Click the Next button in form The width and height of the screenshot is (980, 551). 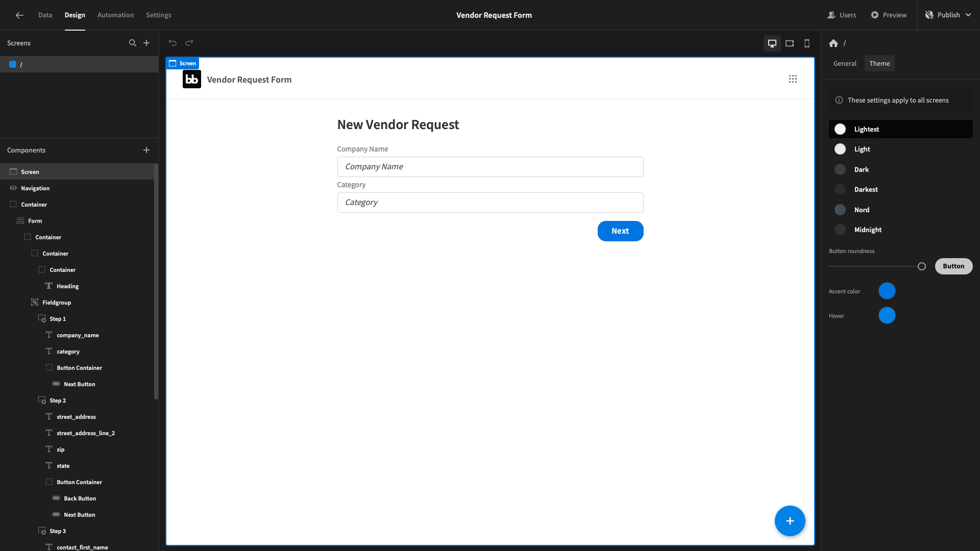pyautogui.click(x=620, y=231)
